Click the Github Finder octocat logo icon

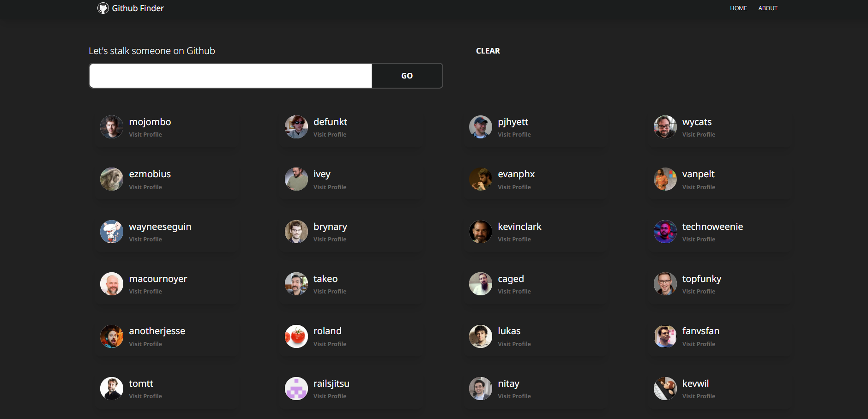pos(103,8)
